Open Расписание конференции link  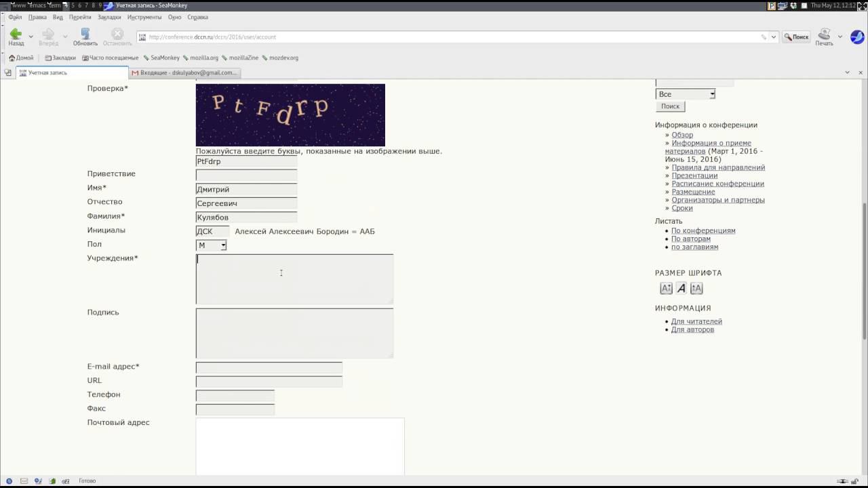tap(717, 184)
